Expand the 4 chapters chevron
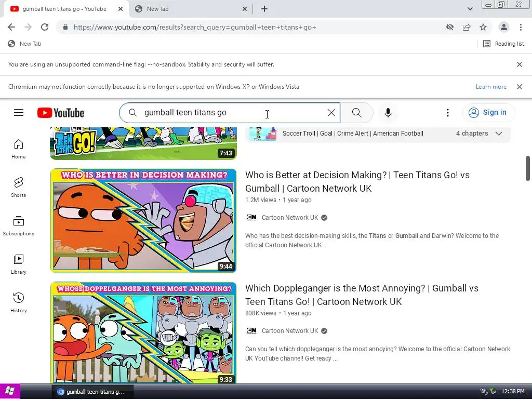532x399 pixels. point(498,134)
